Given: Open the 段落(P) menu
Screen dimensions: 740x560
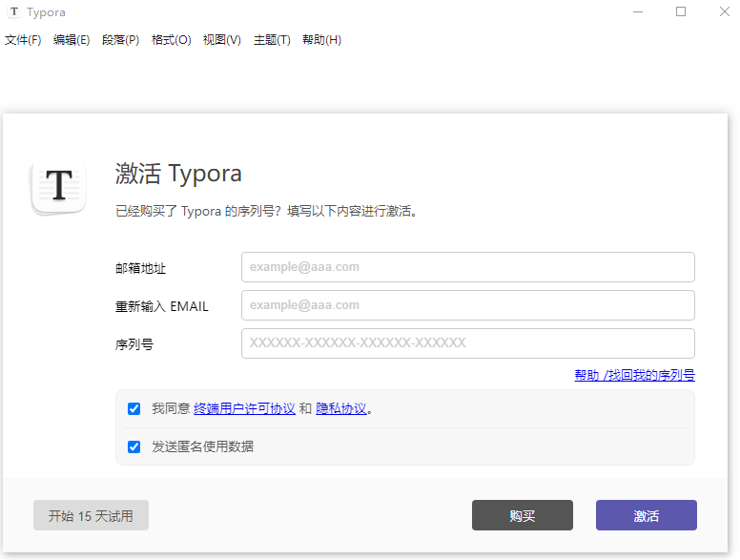Looking at the screenshot, I should point(120,40).
